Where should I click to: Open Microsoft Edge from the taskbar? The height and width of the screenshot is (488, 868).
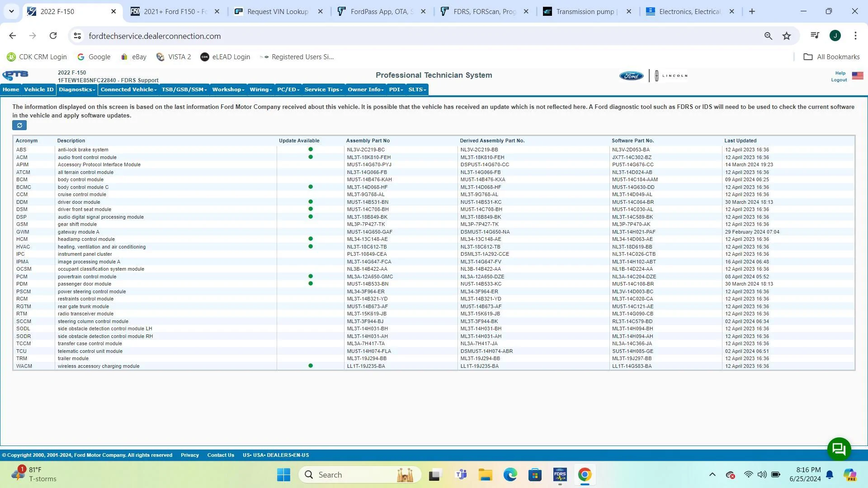[x=510, y=475]
